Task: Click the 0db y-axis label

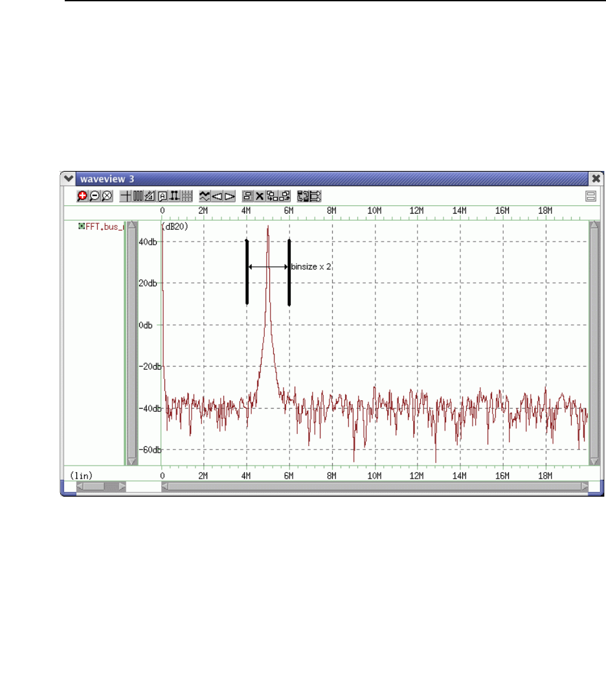Action: coord(146,325)
